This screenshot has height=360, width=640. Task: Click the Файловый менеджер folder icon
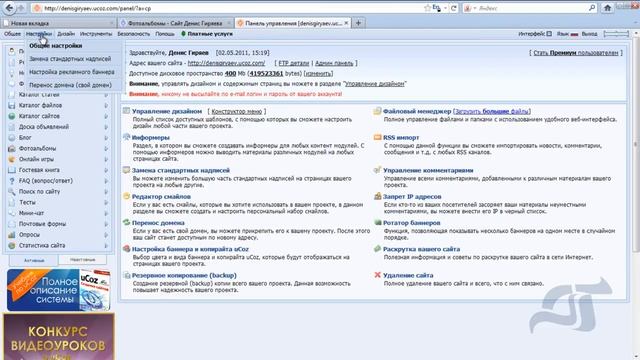pos(378,111)
